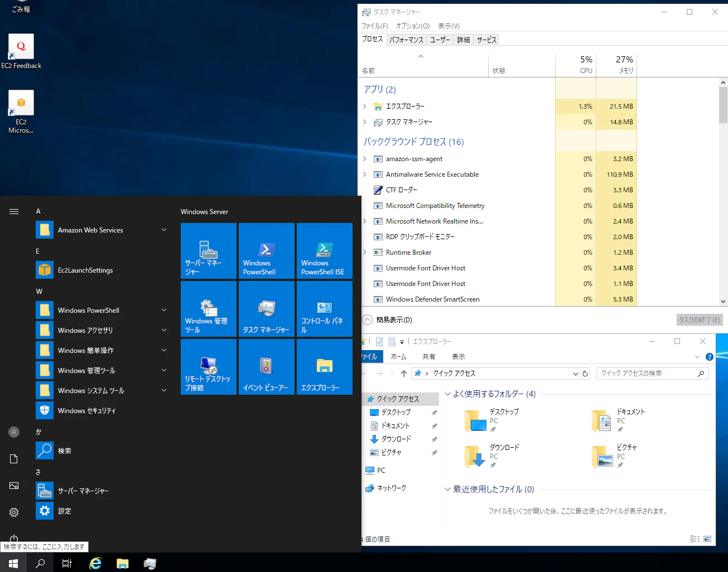Open the Server Manager tile
Screen dimensions: 728x572
209,251
